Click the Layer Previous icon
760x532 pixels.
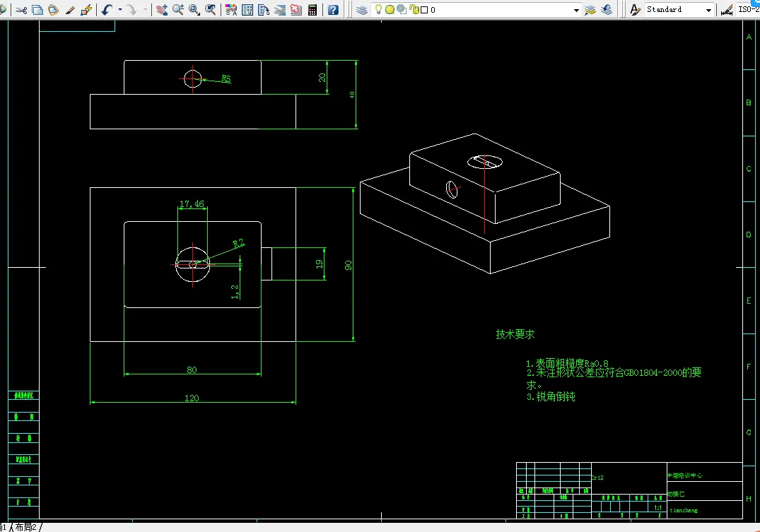pyautogui.click(x=607, y=10)
